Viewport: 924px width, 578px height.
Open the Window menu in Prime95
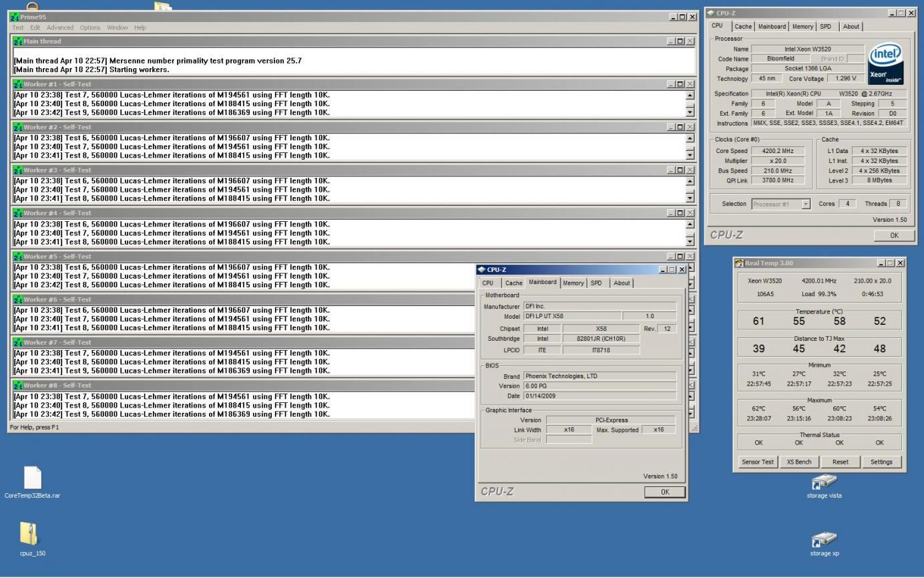[x=118, y=27]
